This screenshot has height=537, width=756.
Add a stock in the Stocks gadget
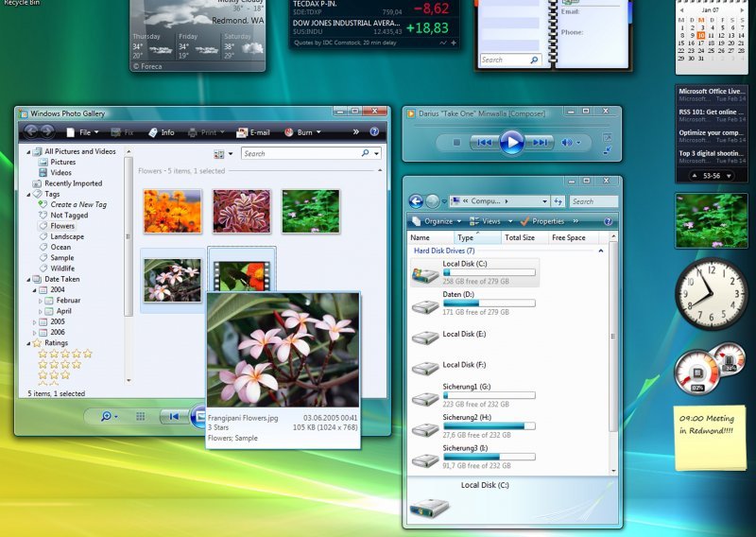[x=454, y=43]
